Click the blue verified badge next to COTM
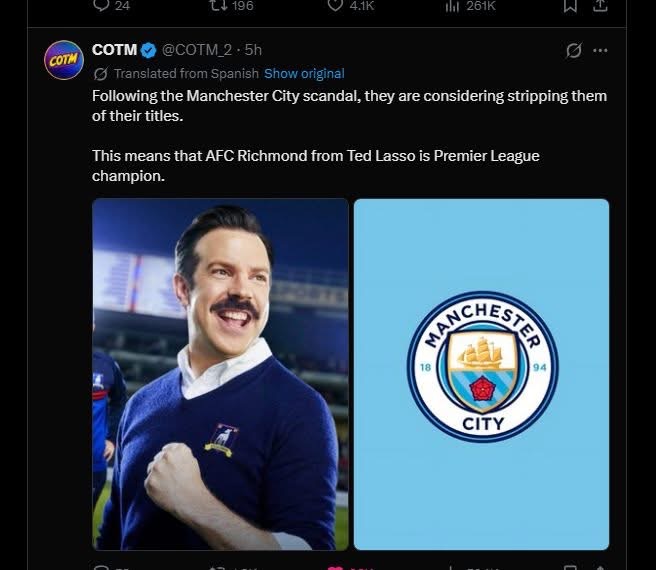Viewport: 656px width, 570px height. [x=148, y=50]
